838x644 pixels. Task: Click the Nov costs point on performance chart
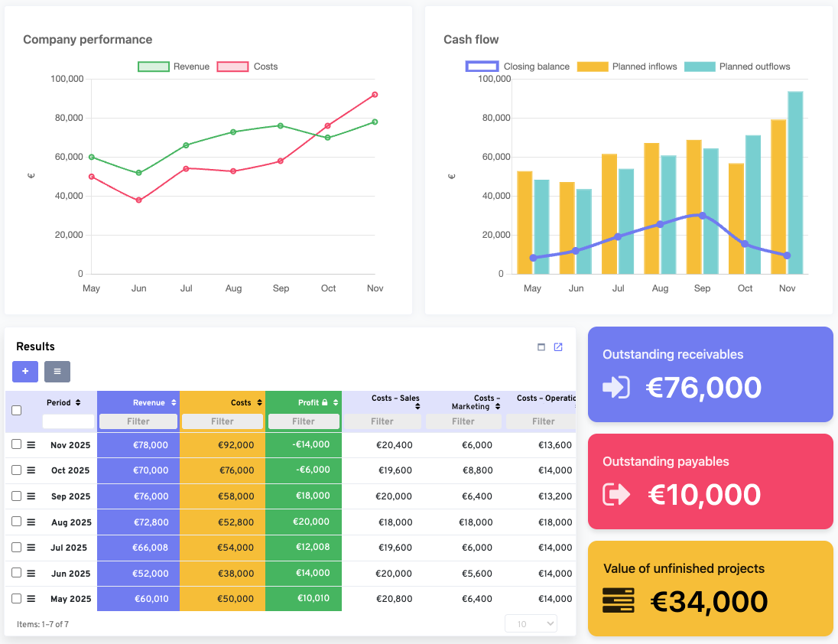pyautogui.click(x=375, y=95)
